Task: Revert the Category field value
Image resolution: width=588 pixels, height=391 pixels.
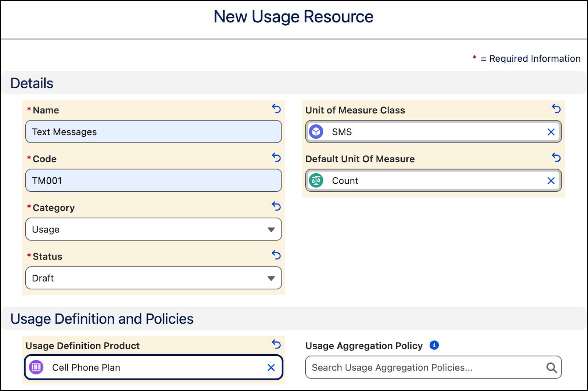Action: 276,206
